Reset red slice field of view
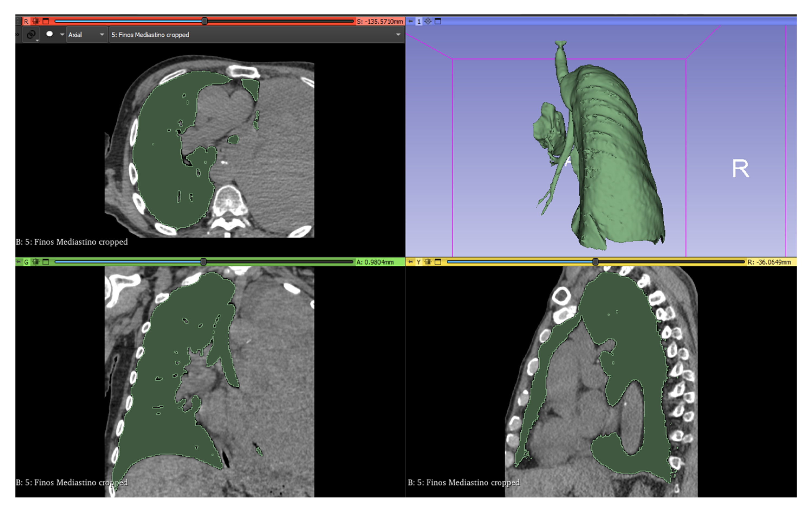This screenshot has height=513, width=812. tap(36, 21)
